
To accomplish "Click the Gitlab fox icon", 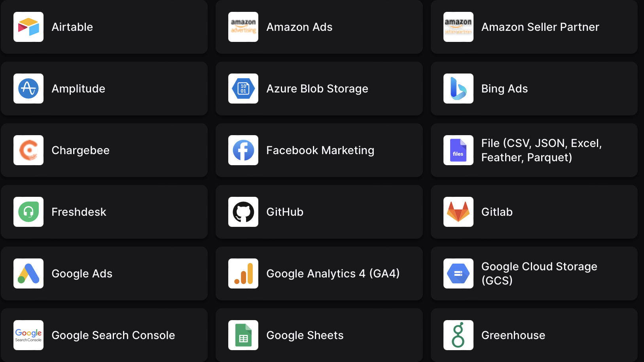I will [x=458, y=212].
